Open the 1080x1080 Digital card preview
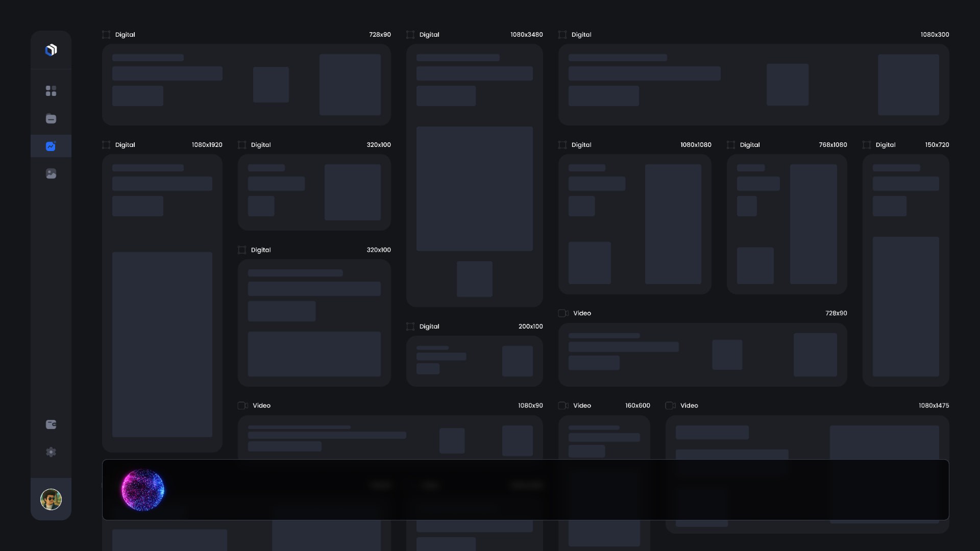 point(635,224)
